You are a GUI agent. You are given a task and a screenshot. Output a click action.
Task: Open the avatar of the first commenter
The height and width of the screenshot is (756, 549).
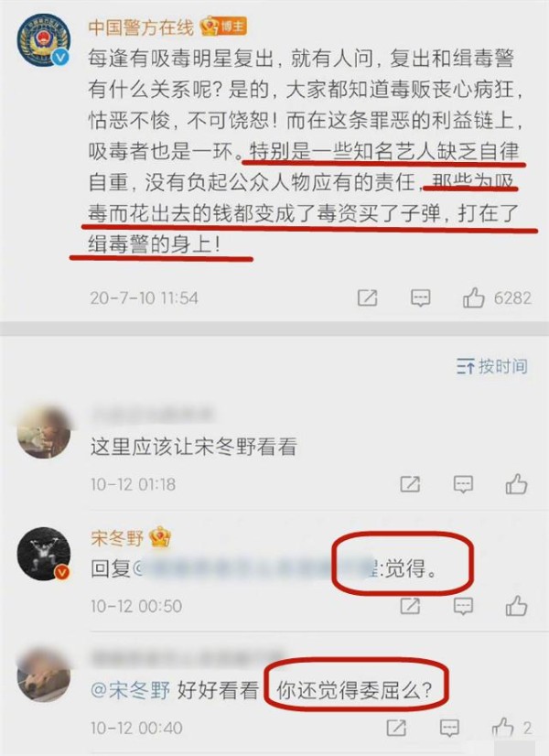pos(44,432)
